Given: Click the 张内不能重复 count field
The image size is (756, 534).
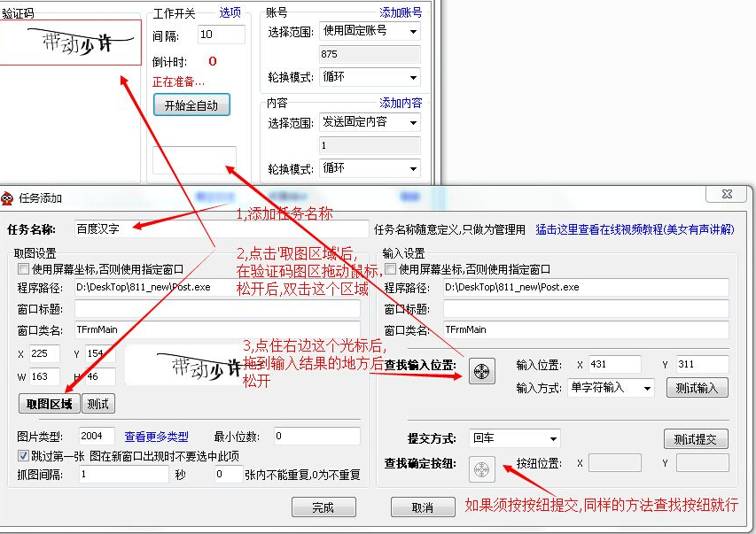Looking at the screenshot, I should click(229, 475).
